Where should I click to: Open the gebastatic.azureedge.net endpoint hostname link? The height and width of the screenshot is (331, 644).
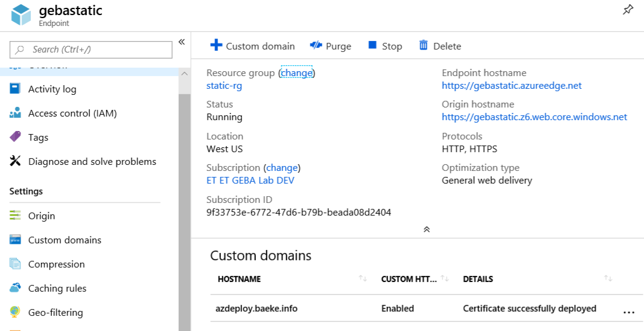[x=511, y=86]
